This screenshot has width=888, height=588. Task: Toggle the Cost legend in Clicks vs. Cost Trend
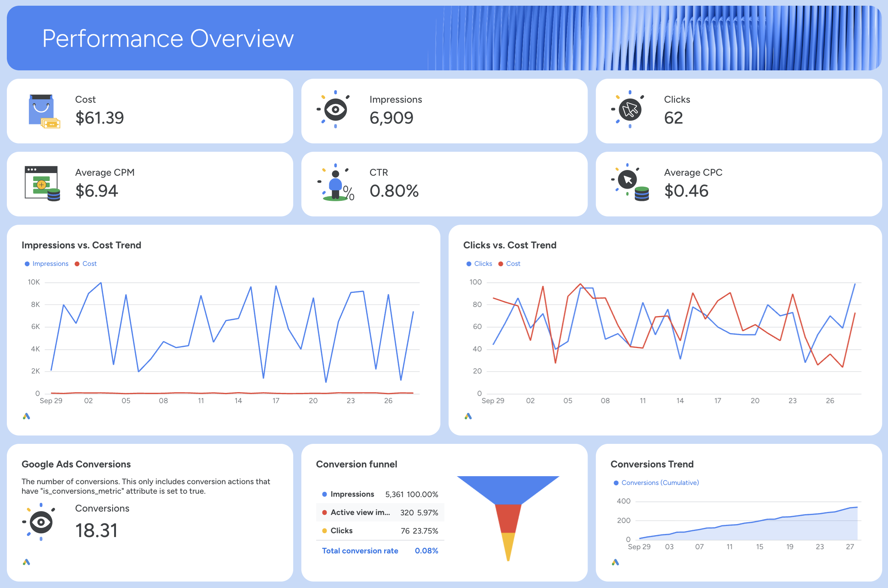[x=509, y=263]
